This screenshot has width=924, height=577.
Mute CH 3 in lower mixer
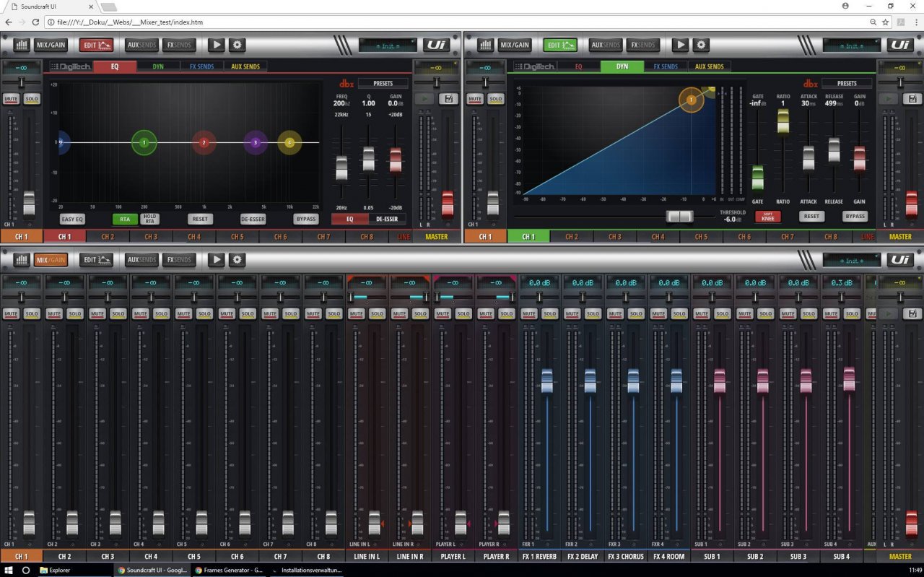click(97, 313)
